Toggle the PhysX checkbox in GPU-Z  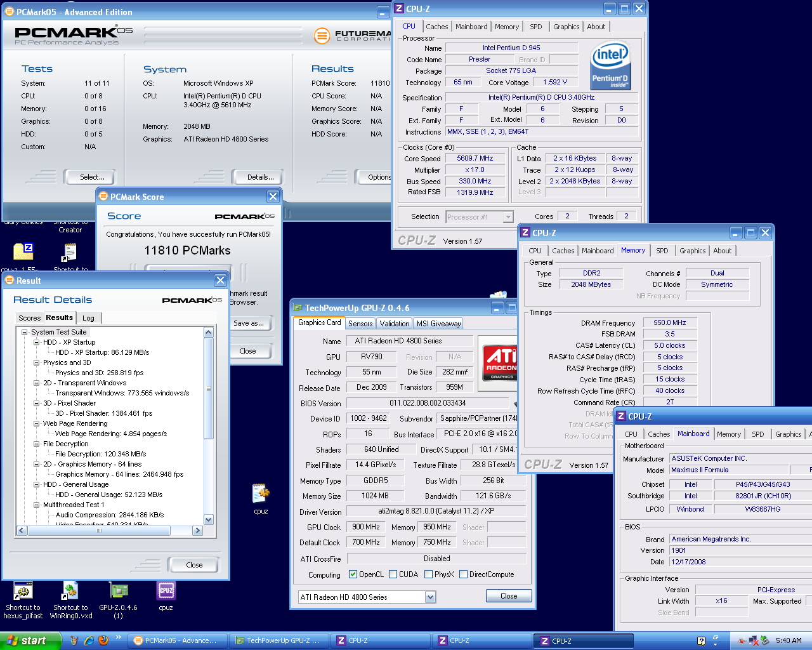[x=428, y=574]
